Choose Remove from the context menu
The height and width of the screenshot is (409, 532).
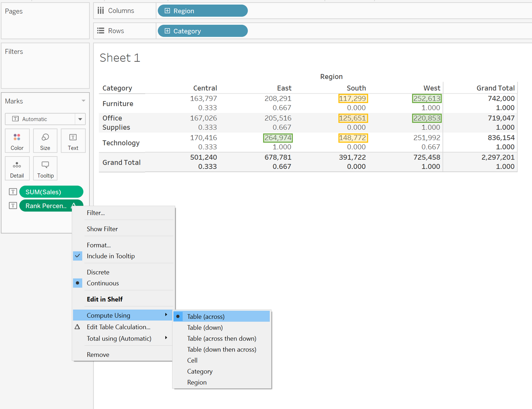[x=98, y=355]
